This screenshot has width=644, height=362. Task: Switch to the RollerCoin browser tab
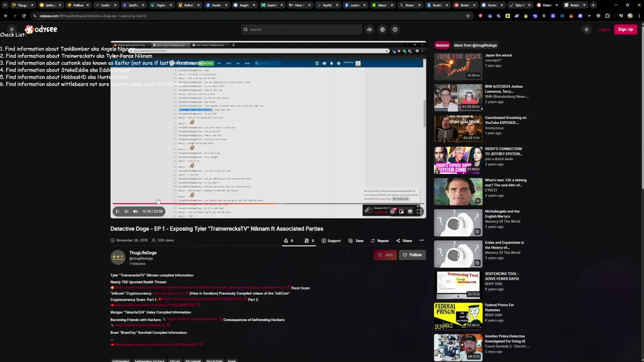coord(188,5)
